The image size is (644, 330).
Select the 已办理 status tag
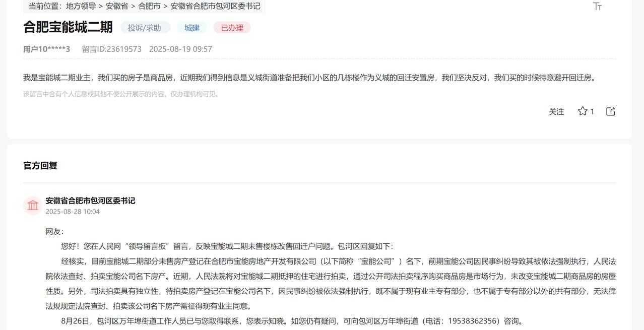pos(232,28)
